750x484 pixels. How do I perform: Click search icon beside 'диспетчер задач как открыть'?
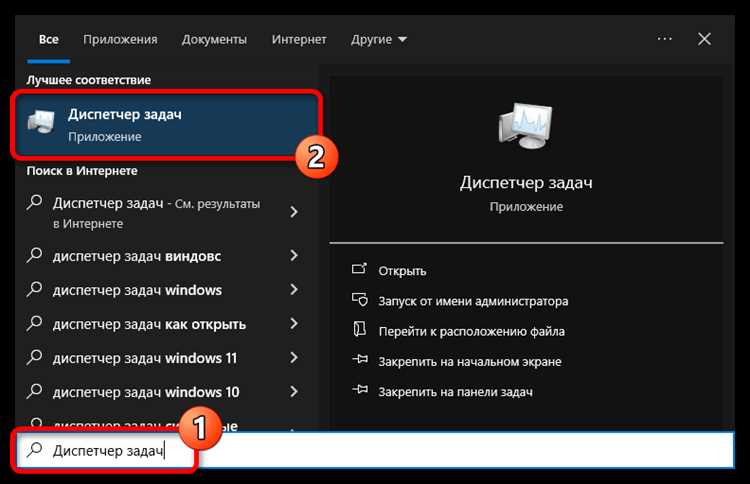coord(35,323)
